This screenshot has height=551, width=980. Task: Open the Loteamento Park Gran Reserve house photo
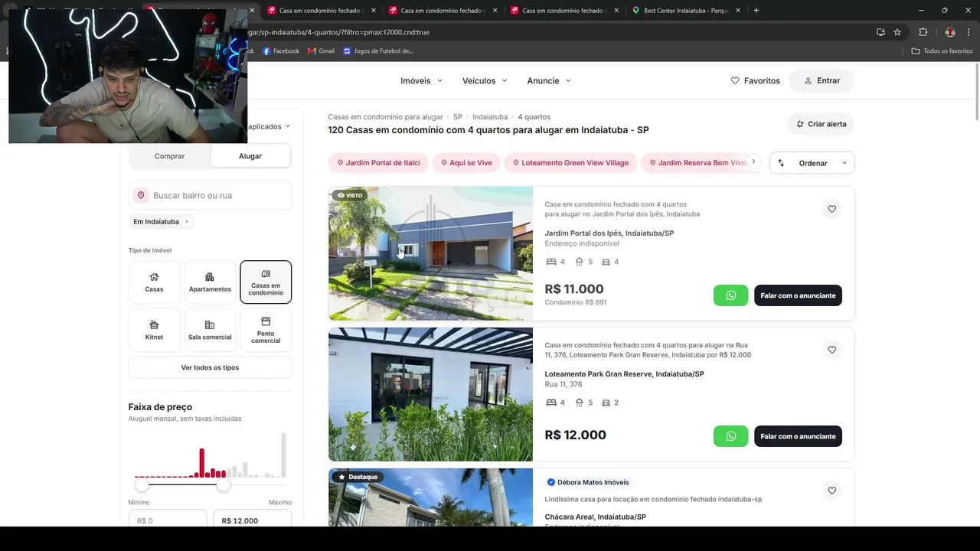(x=430, y=394)
